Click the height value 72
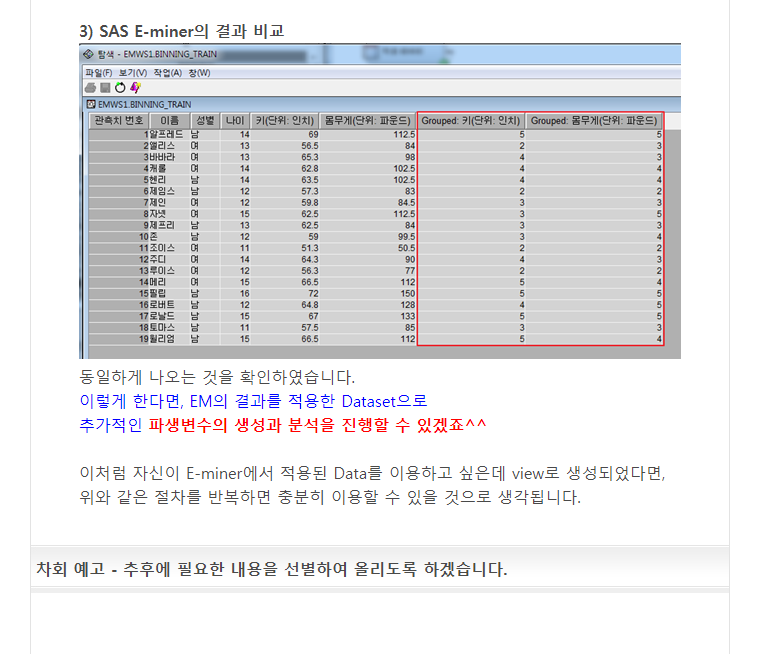 coord(313,293)
